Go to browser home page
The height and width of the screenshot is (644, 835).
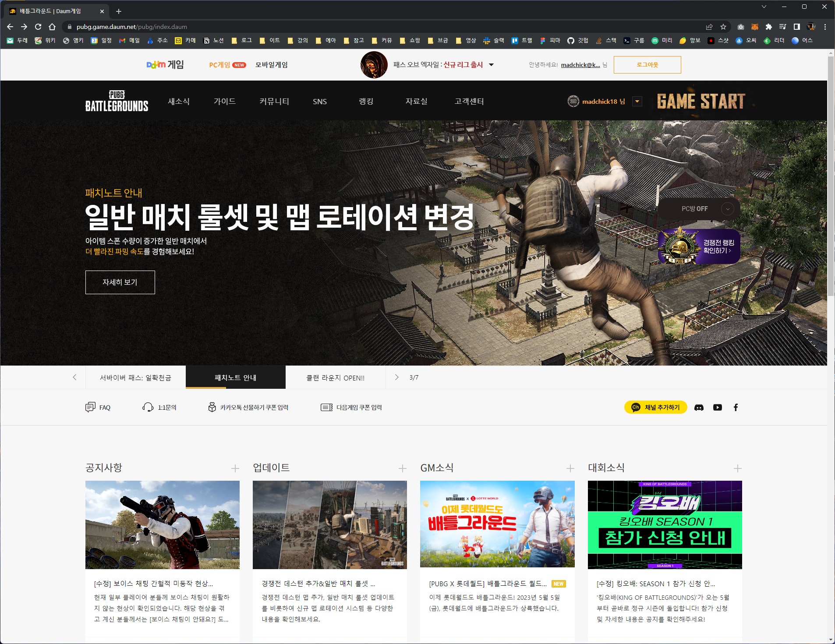pyautogui.click(x=52, y=27)
